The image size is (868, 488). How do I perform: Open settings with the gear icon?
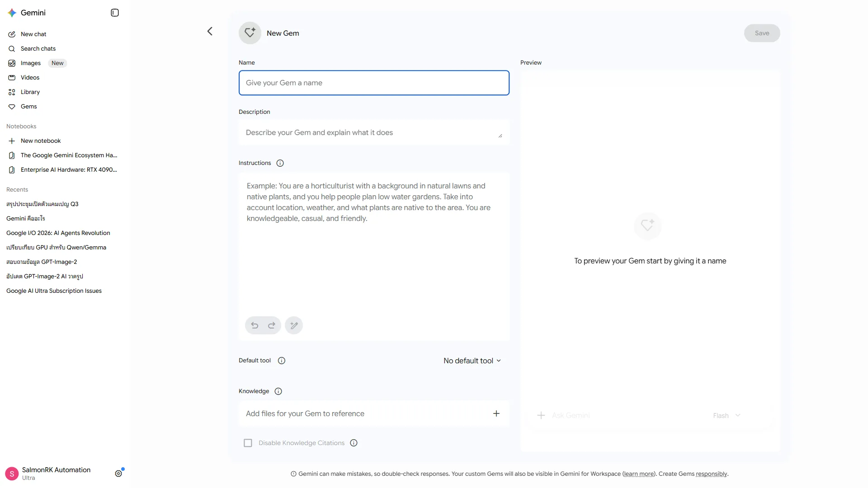click(118, 474)
